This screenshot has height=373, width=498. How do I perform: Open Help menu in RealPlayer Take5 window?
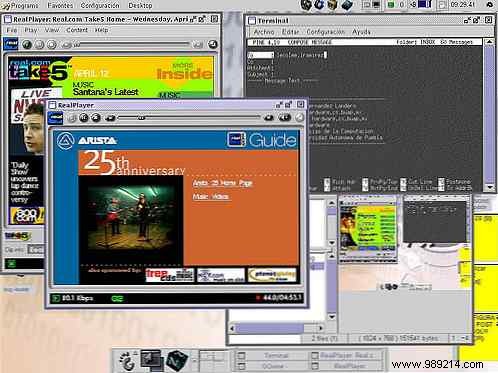pyautogui.click(x=101, y=30)
